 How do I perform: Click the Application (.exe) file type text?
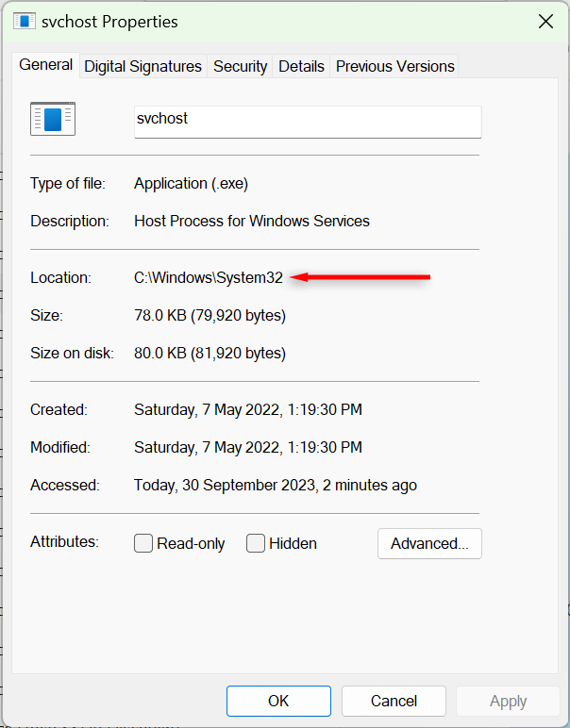[191, 183]
